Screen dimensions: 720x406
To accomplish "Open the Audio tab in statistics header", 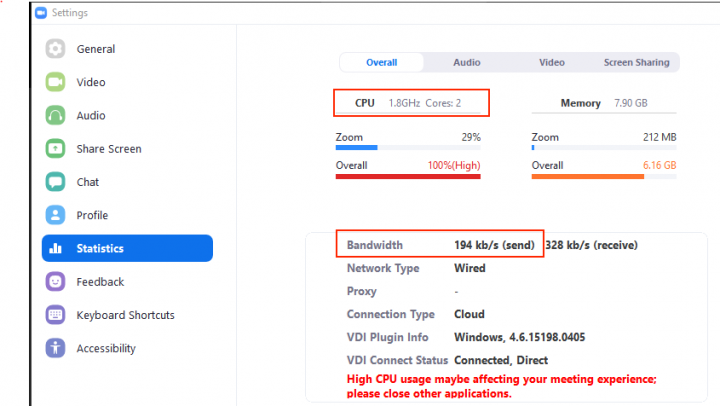I will point(466,62).
